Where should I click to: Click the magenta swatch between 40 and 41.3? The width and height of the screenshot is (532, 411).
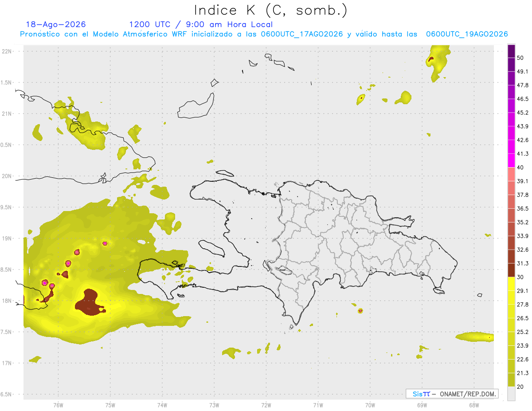511,160
